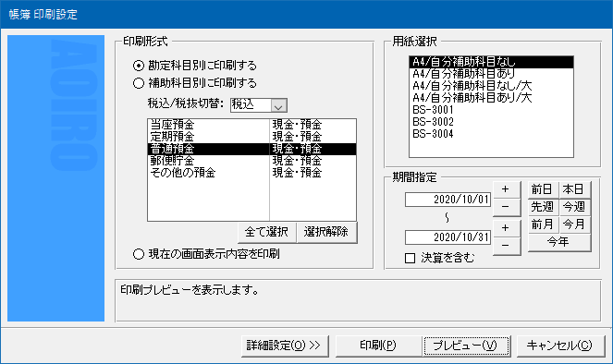This screenshot has height=364, width=613.
Task: Choose paper BS-3001
Action: point(491,110)
